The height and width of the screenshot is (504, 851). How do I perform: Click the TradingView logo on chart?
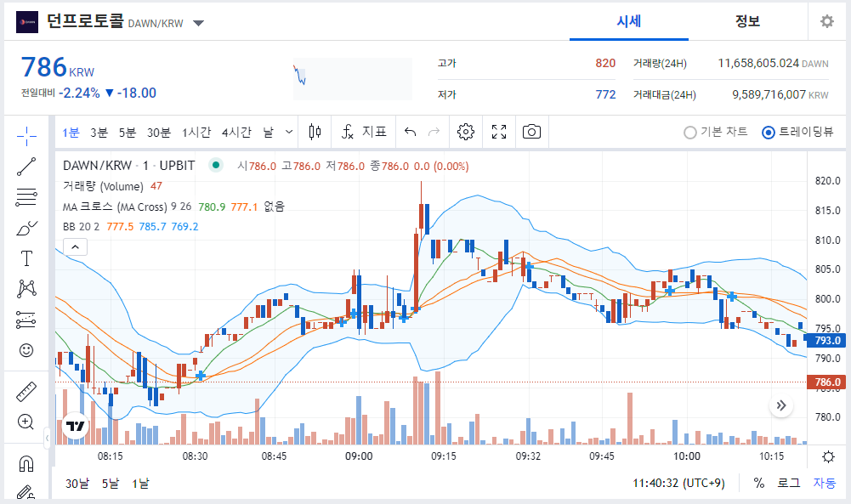point(76,426)
